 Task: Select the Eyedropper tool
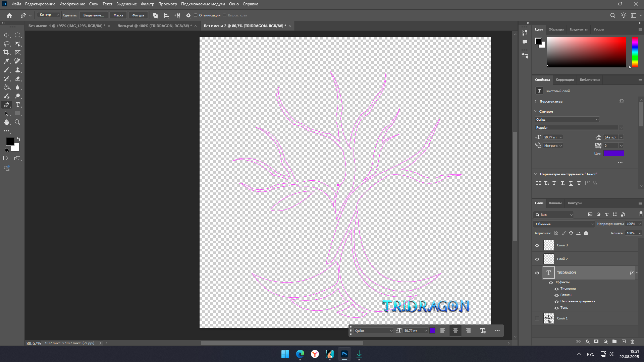pyautogui.click(x=6, y=61)
